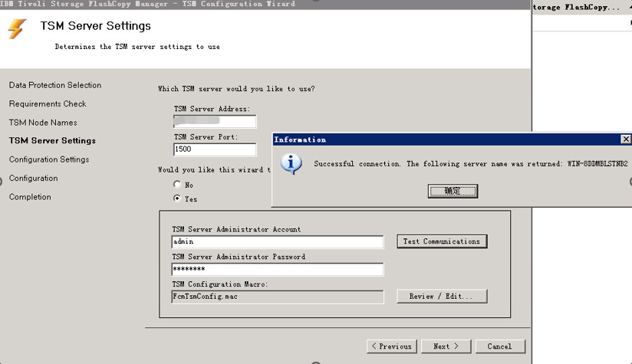Image resolution: width=632 pixels, height=364 pixels.
Task: Click the TSM Server Administrator Password field
Action: 278,270
